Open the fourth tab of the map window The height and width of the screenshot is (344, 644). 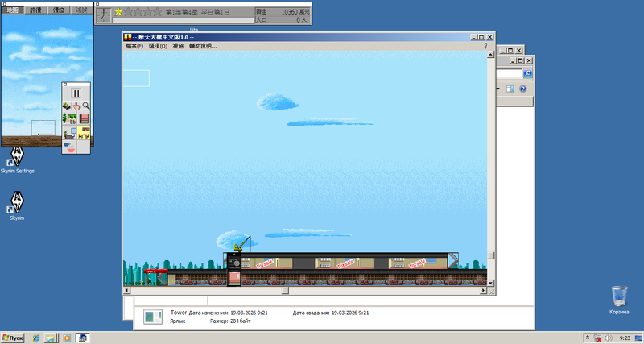pos(82,10)
